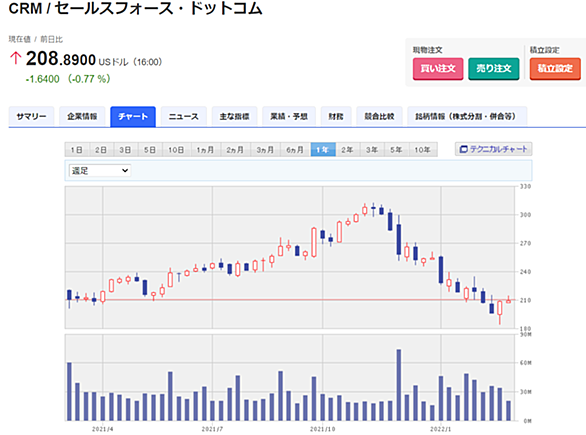Select the 3ヵ月 chart period
Image resolution: width=586 pixels, height=435 pixels.
[x=265, y=150]
